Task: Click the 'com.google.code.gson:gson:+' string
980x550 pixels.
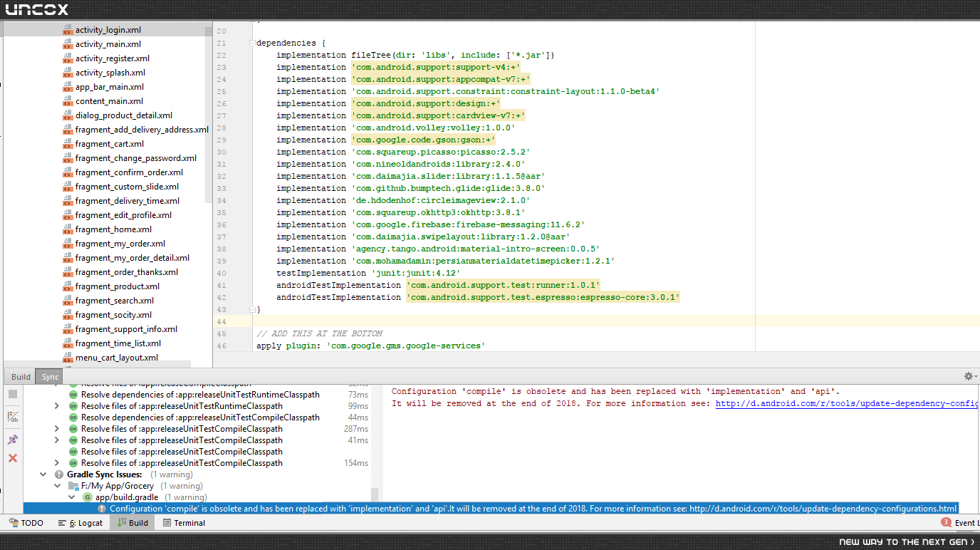Action: point(424,140)
